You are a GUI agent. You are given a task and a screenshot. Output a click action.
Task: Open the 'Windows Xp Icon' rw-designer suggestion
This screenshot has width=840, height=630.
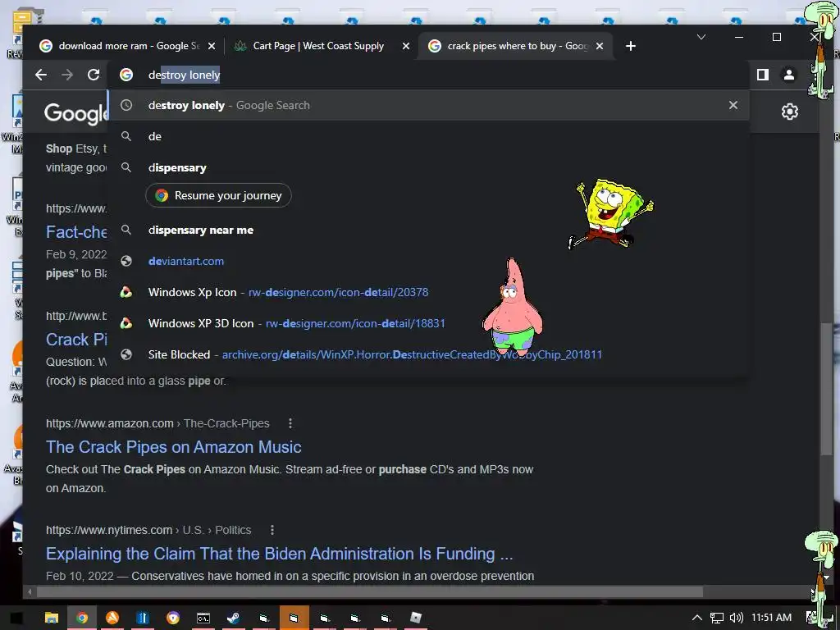428,292
